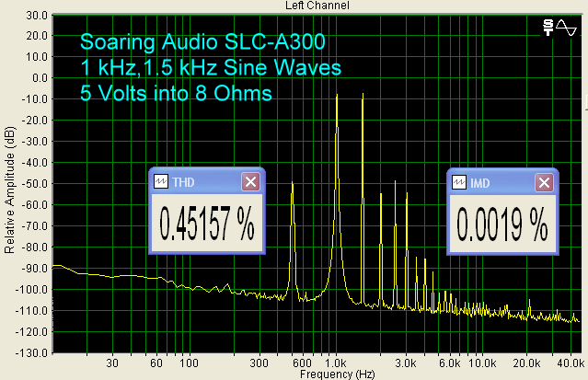
Task: Close the THD readout window
Action: [250, 182]
